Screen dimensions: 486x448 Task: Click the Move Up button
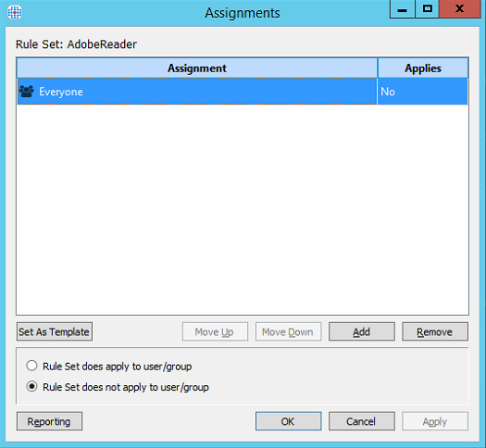point(215,331)
